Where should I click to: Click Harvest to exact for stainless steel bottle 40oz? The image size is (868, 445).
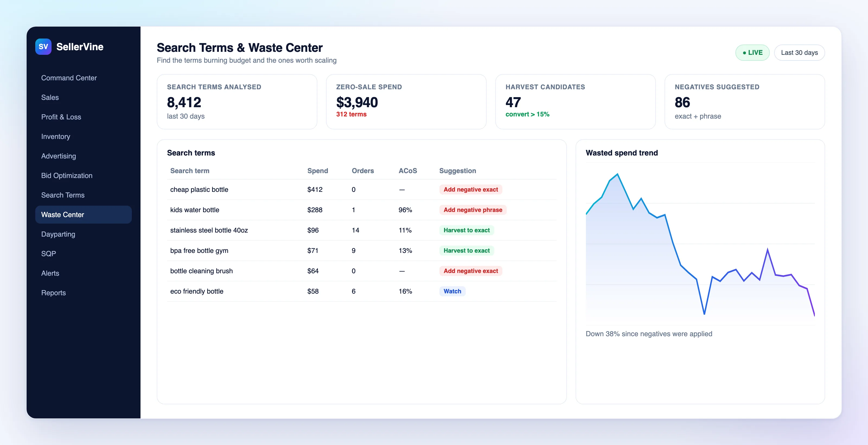[x=466, y=230]
